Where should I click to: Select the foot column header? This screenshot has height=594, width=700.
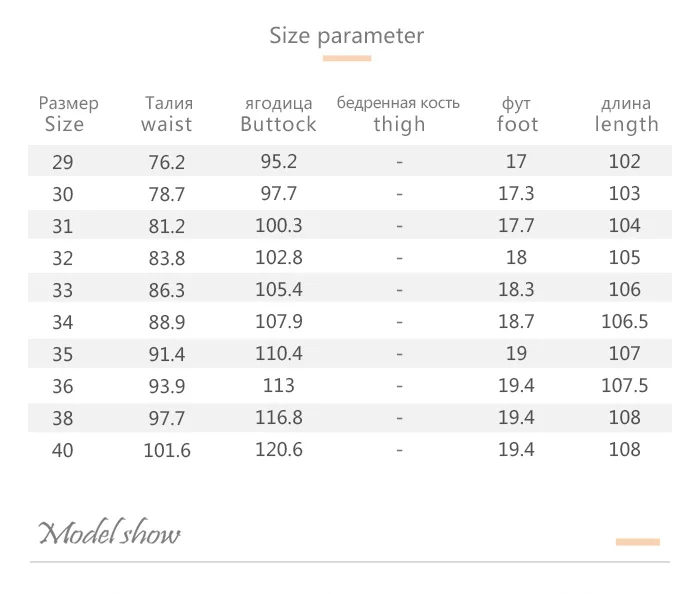(x=517, y=114)
